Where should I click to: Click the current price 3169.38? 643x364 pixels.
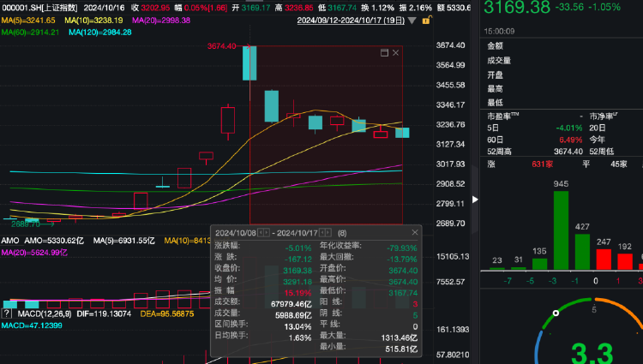(x=517, y=8)
